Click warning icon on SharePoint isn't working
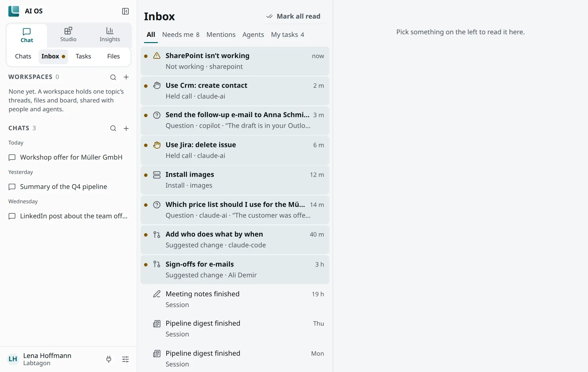The image size is (588, 372). 157,56
